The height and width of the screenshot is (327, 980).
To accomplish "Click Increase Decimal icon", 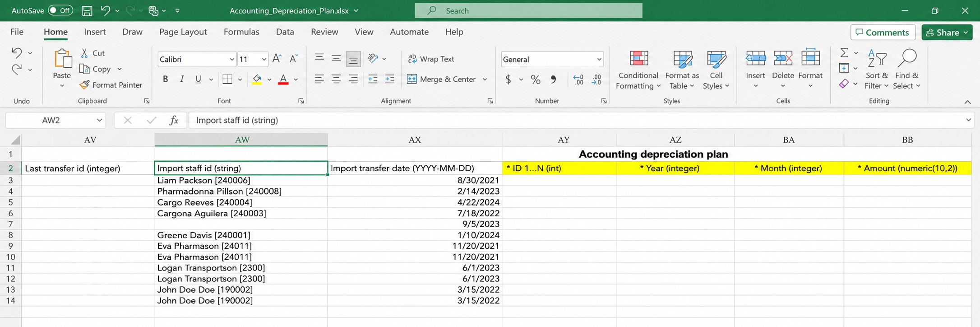I will (578, 79).
